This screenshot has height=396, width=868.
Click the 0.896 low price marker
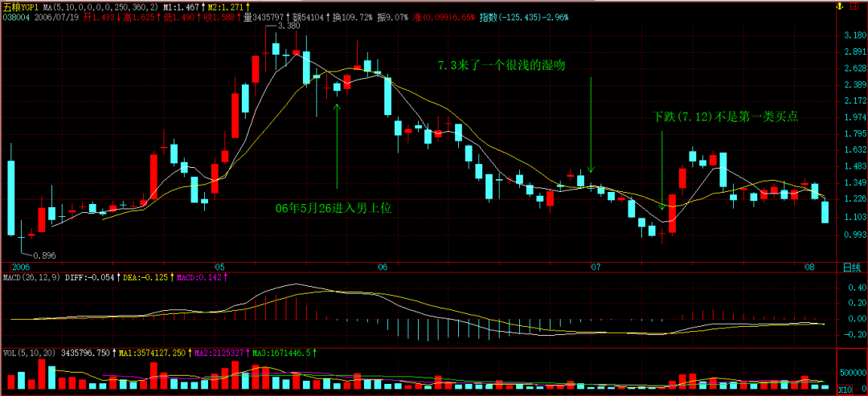pyautogui.click(x=44, y=255)
